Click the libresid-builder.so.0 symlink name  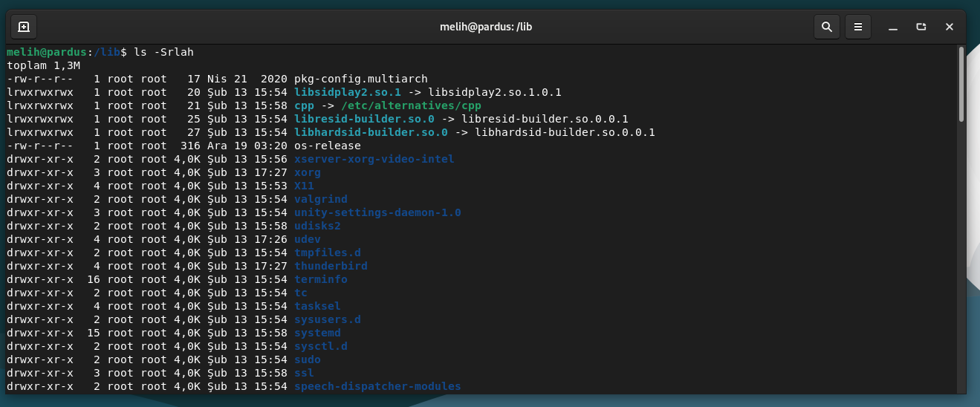point(364,119)
